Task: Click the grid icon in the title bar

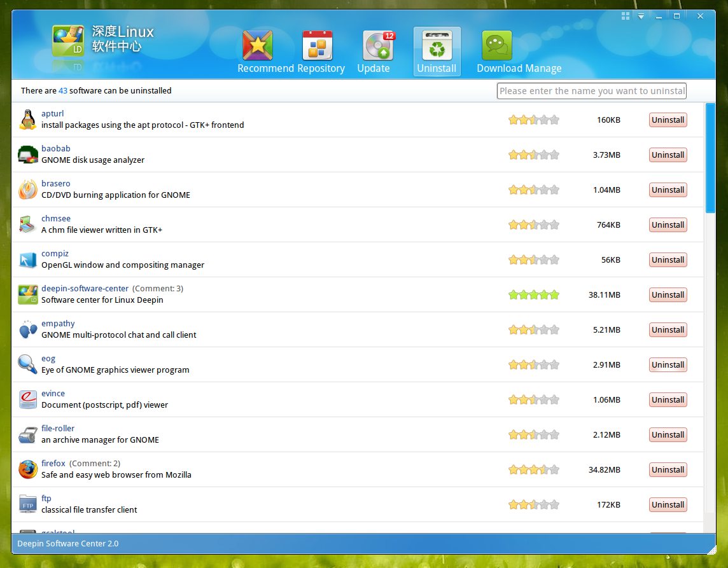Action: pos(626,17)
